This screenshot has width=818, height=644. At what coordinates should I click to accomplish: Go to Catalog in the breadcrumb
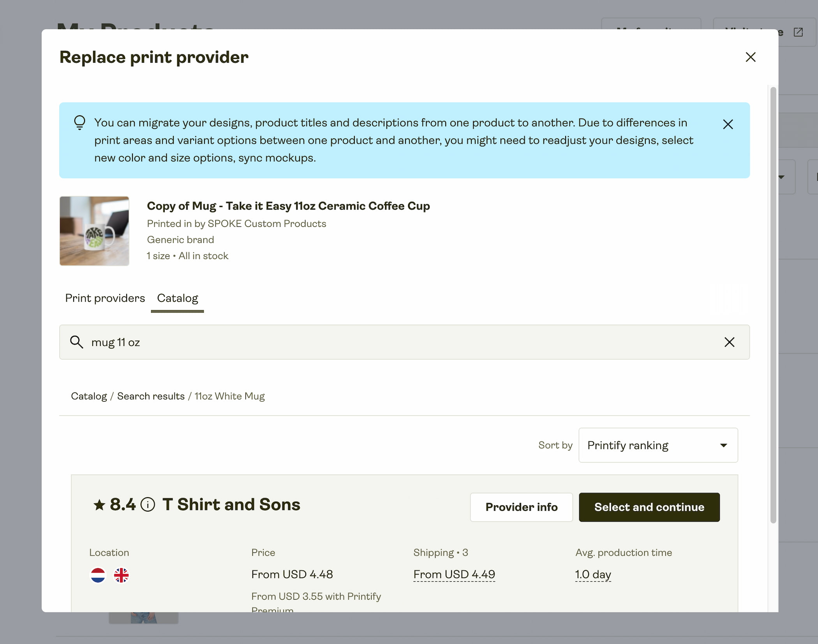(x=89, y=396)
